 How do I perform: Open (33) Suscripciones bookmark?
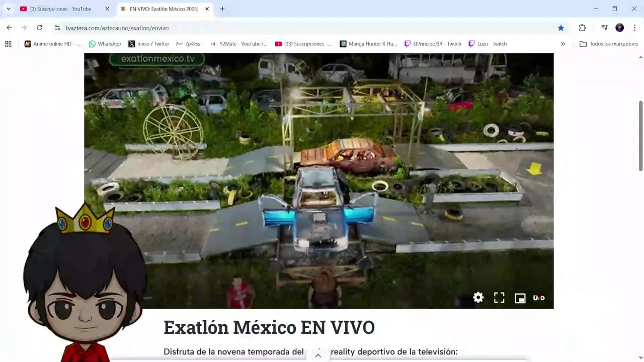click(303, 44)
